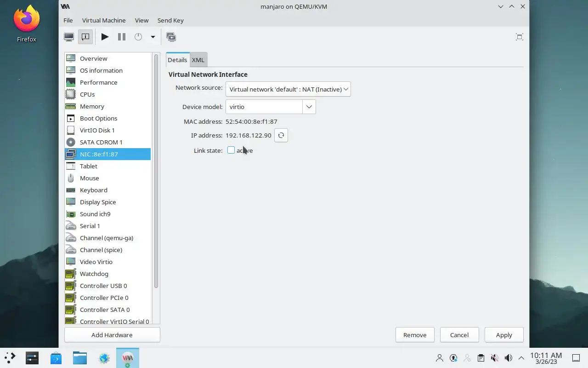The image size is (588, 368).
Task: Select Watchdog entry
Action: (107, 274)
